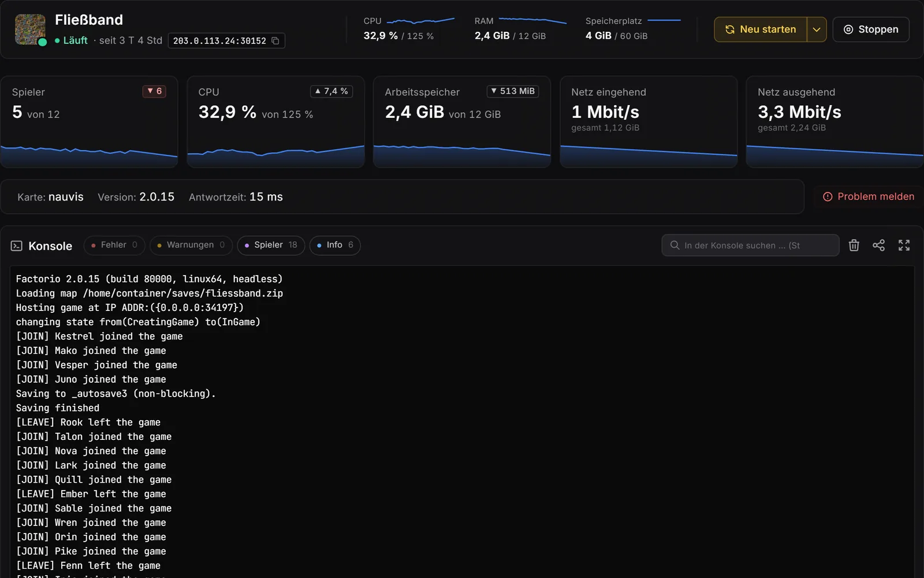The width and height of the screenshot is (924, 578).
Task: Click the header CPU sparkline
Action: click(x=420, y=21)
